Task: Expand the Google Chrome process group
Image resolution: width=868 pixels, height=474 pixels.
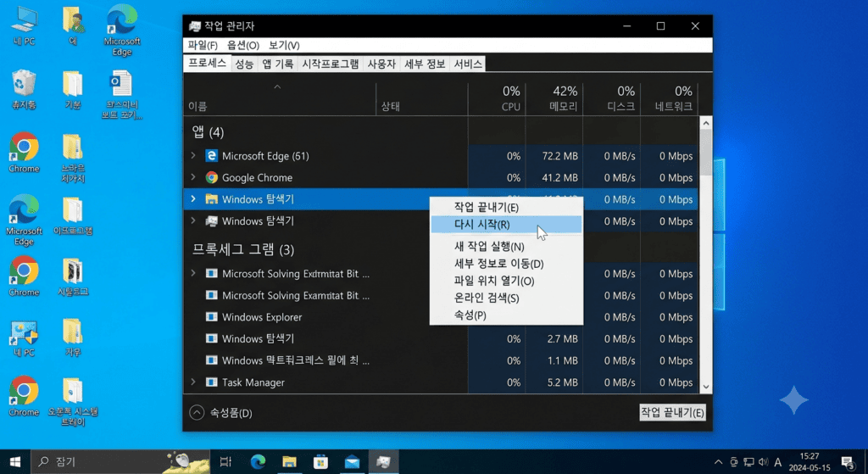Action: click(193, 177)
